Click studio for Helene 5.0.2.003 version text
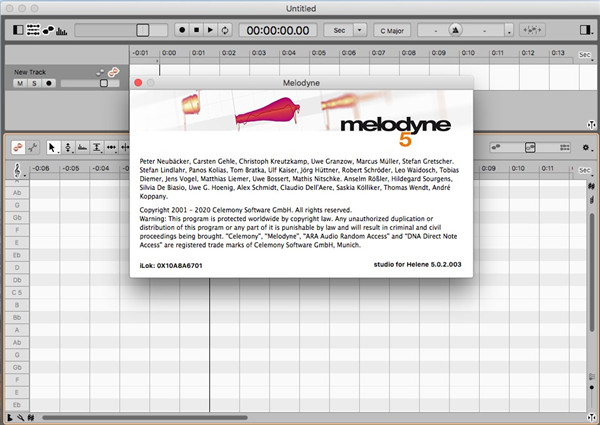This screenshot has width=600, height=425. point(417,264)
